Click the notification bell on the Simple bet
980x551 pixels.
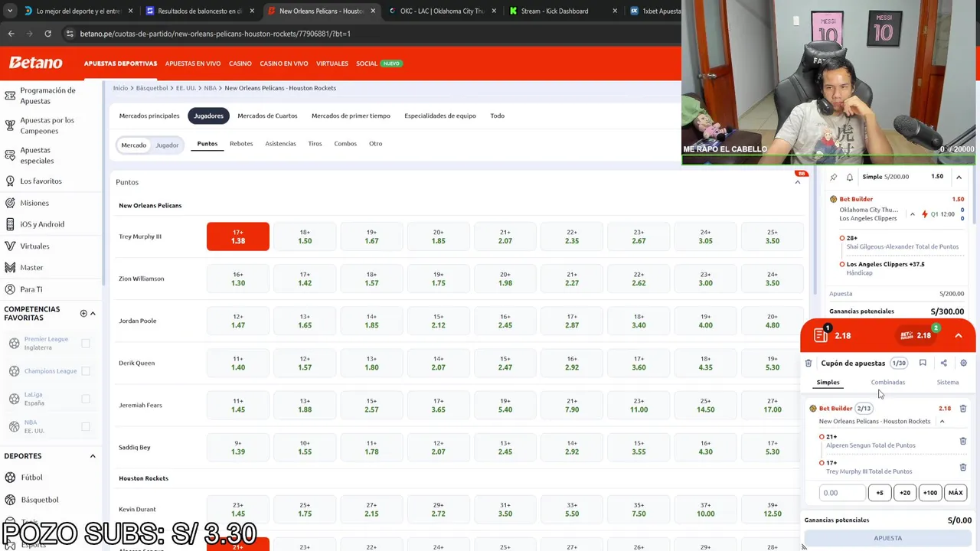pyautogui.click(x=850, y=177)
